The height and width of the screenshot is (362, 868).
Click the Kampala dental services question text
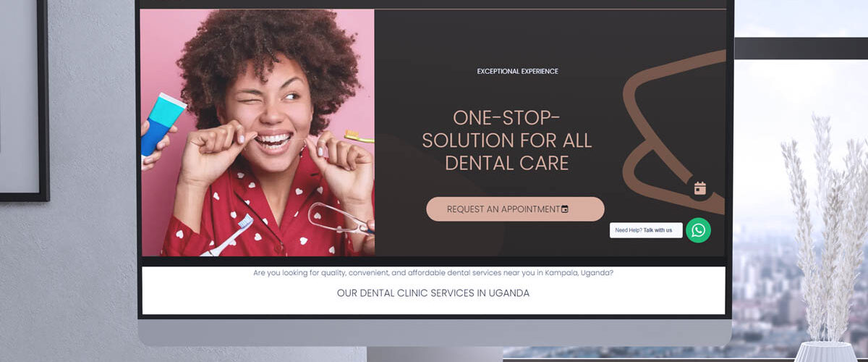click(433, 273)
